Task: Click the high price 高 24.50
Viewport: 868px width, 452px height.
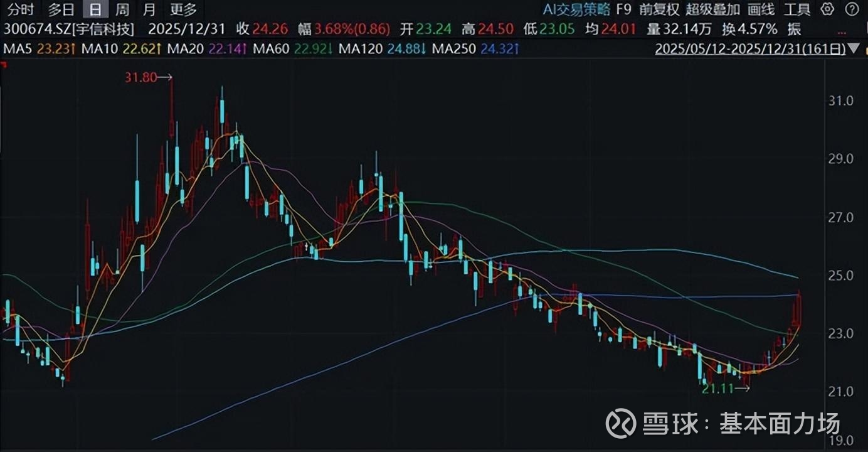Action: (x=487, y=29)
